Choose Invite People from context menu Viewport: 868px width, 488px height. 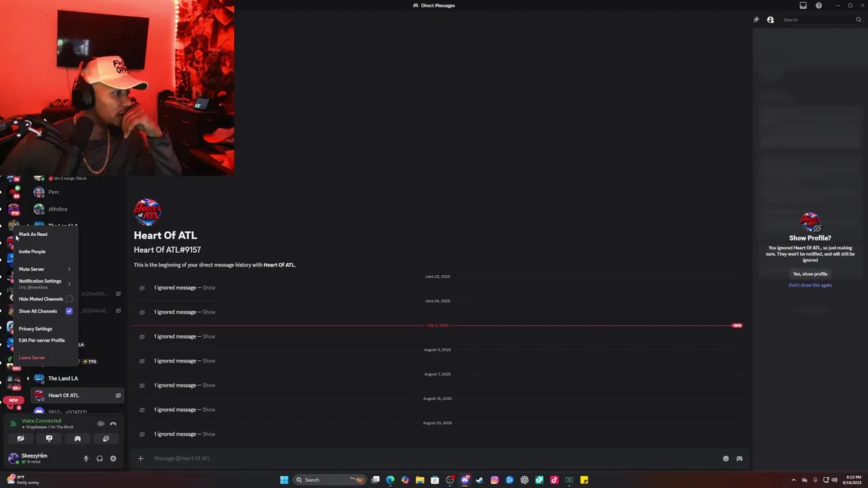32,251
